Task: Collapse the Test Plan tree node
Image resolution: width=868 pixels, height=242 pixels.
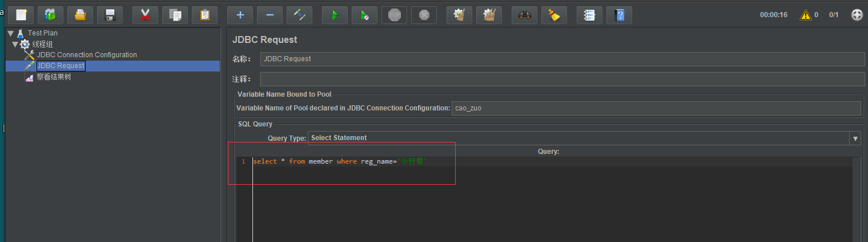Action: pos(11,33)
